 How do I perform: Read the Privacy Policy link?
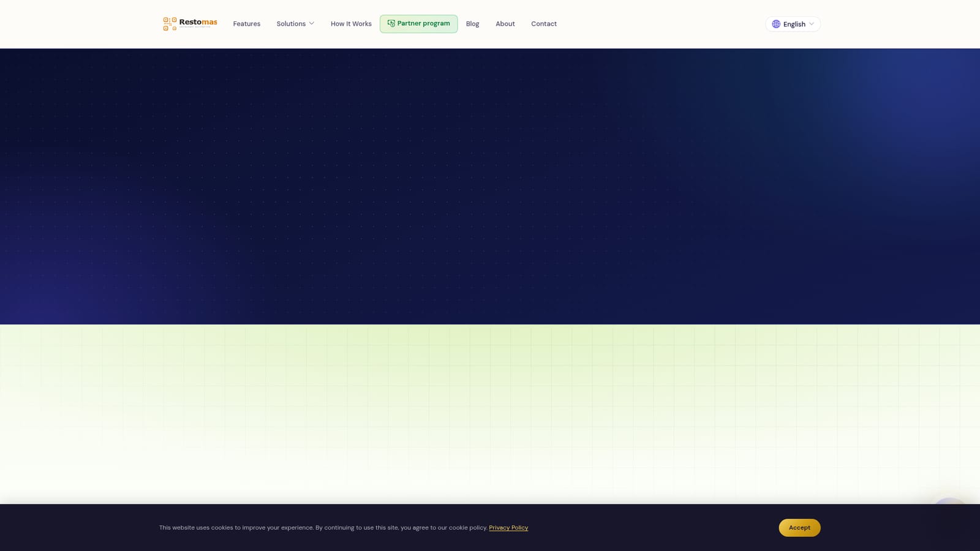click(x=508, y=528)
